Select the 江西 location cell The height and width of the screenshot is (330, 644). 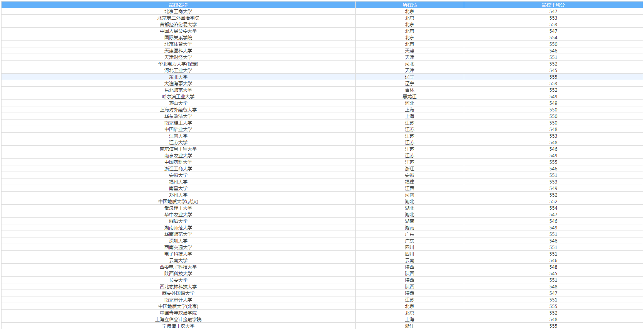point(409,189)
